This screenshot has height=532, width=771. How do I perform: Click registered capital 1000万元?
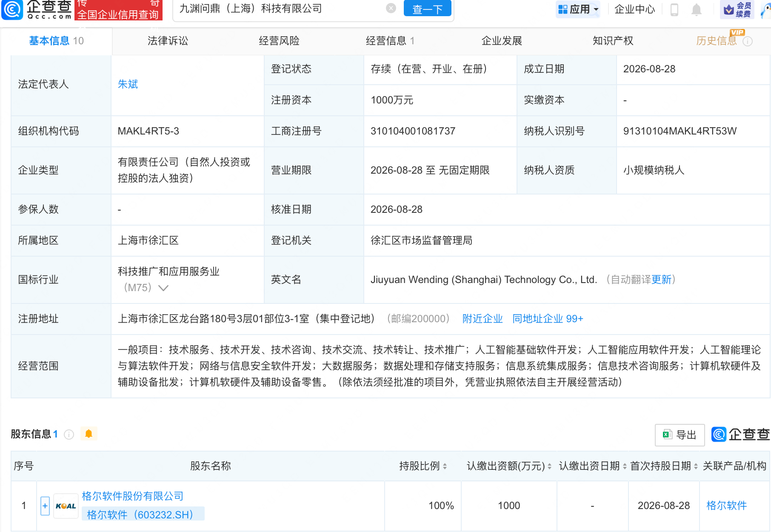pyautogui.click(x=392, y=100)
